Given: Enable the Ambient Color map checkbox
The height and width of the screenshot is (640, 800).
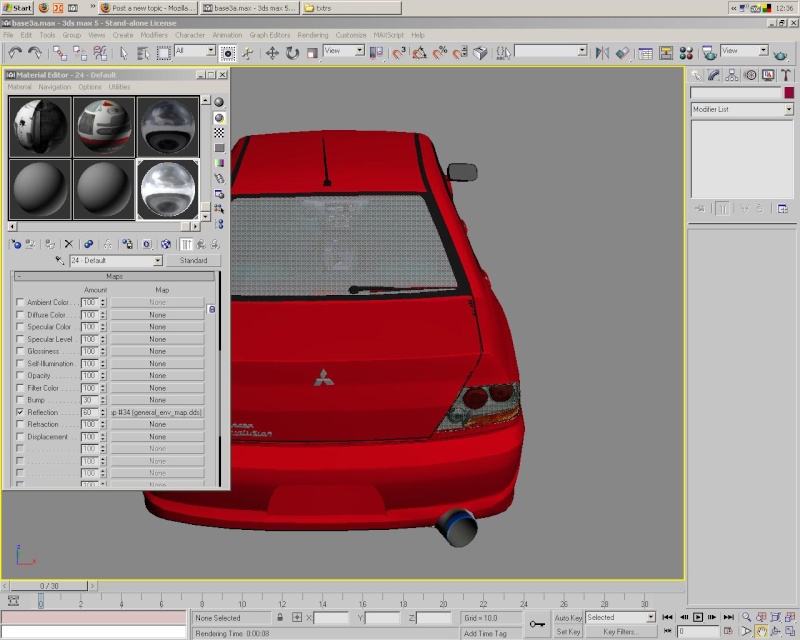Looking at the screenshot, I should pyautogui.click(x=20, y=302).
